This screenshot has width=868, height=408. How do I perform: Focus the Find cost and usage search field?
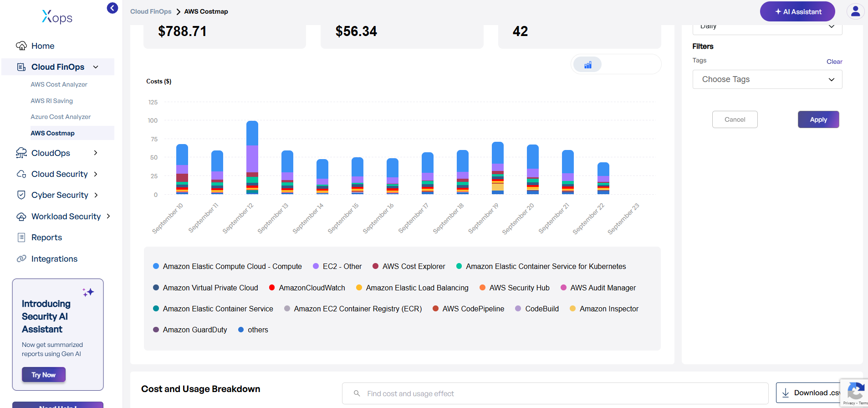pyautogui.click(x=555, y=393)
